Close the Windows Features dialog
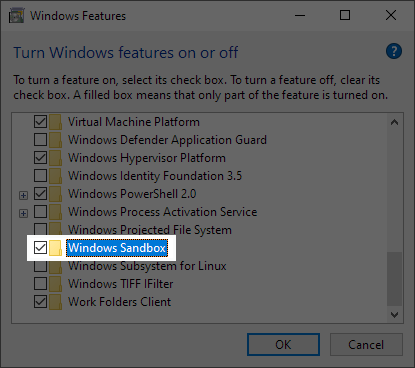 pyautogui.click(x=391, y=15)
